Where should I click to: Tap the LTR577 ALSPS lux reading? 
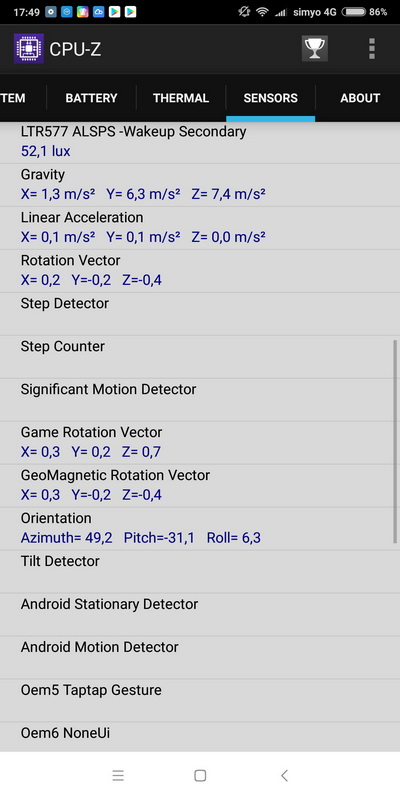[x=45, y=151]
